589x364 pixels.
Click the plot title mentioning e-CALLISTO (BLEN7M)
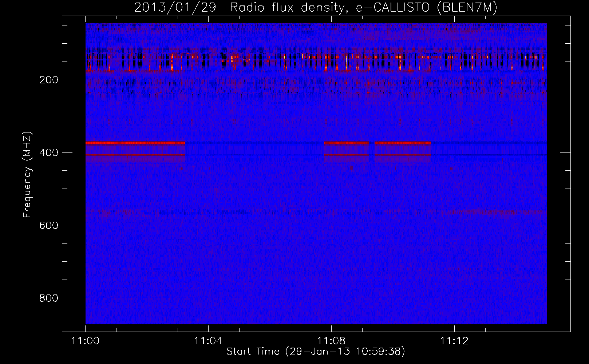pyautogui.click(x=316, y=7)
